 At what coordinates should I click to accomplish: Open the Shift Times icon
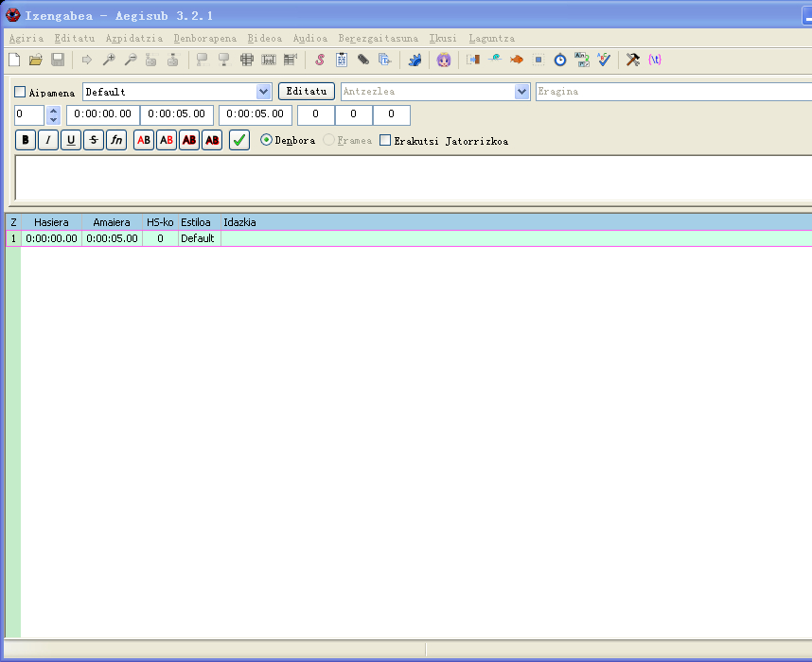[473, 60]
